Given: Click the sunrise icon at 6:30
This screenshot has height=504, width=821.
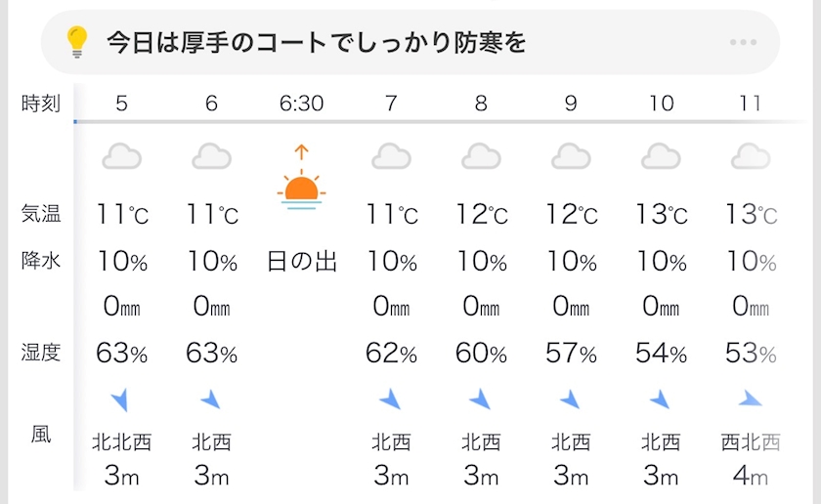Looking at the screenshot, I should (x=301, y=181).
